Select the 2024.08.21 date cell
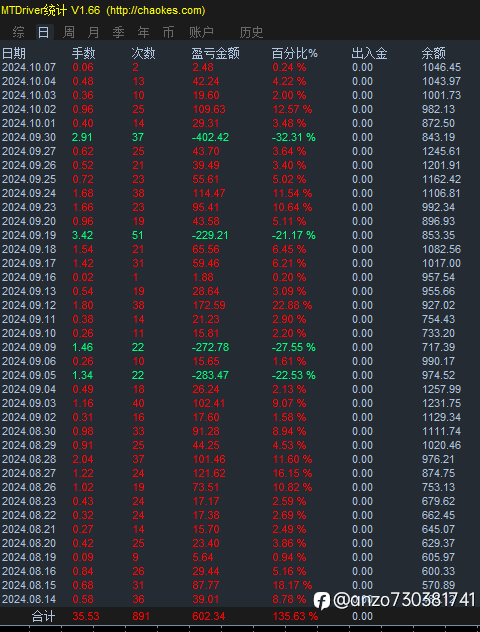This screenshot has height=632, width=480. click(29, 530)
